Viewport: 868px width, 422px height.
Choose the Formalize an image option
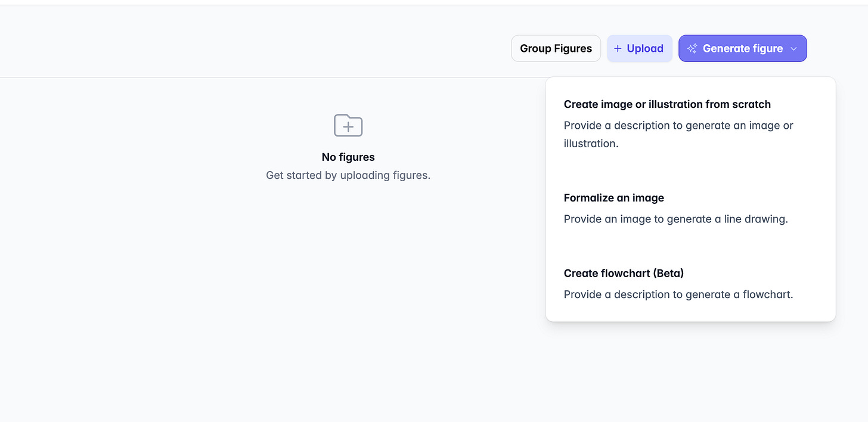[690, 208]
